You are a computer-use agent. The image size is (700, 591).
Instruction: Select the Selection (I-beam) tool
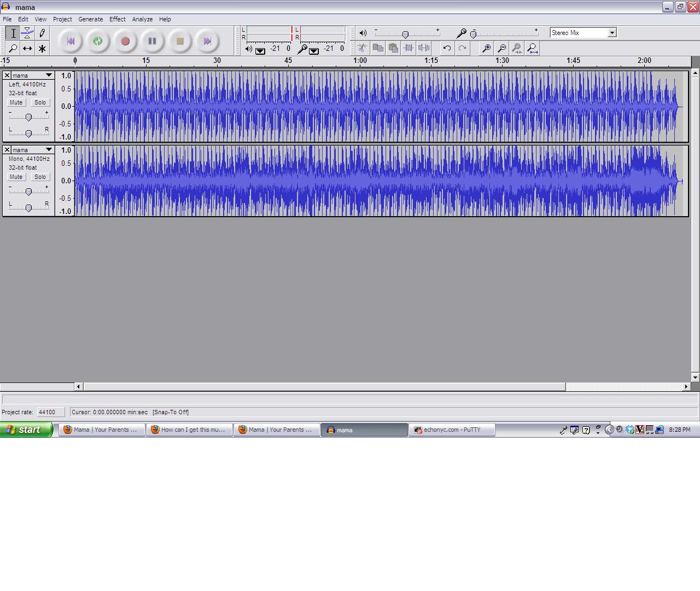[13, 33]
